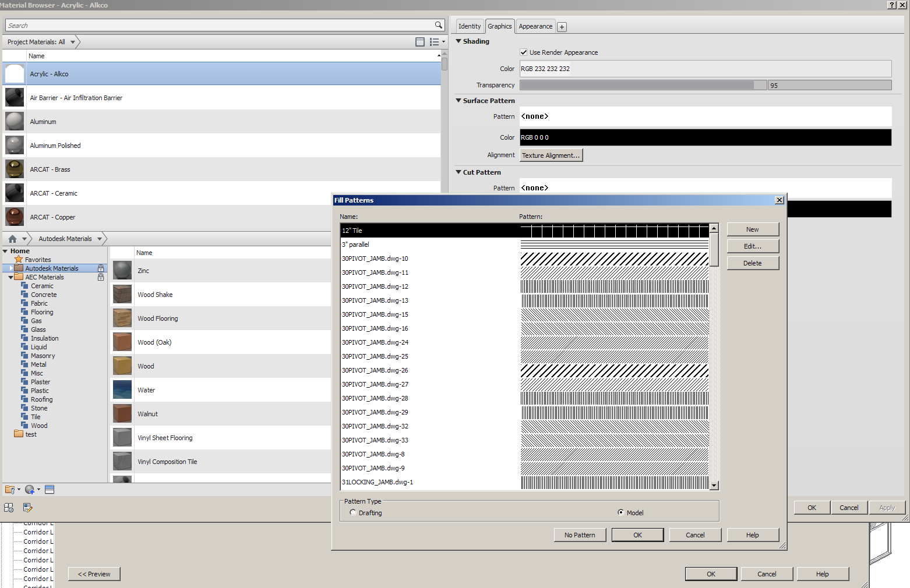The image size is (910, 588).
Task: Click the Transparency slider bar
Action: [643, 85]
